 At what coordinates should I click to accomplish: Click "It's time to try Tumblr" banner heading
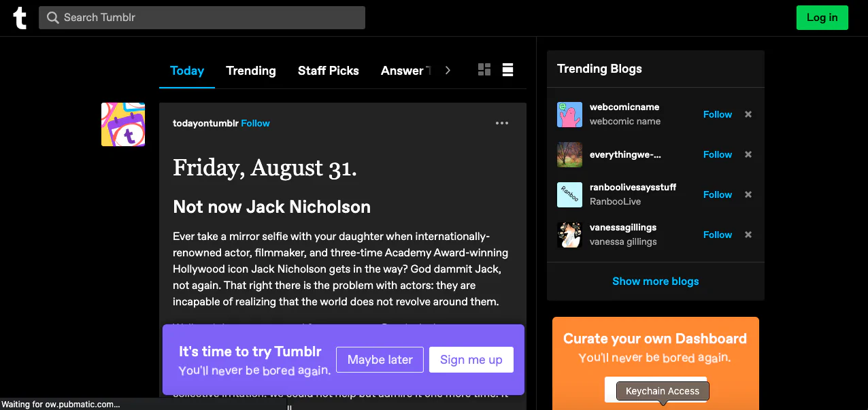[x=250, y=352]
